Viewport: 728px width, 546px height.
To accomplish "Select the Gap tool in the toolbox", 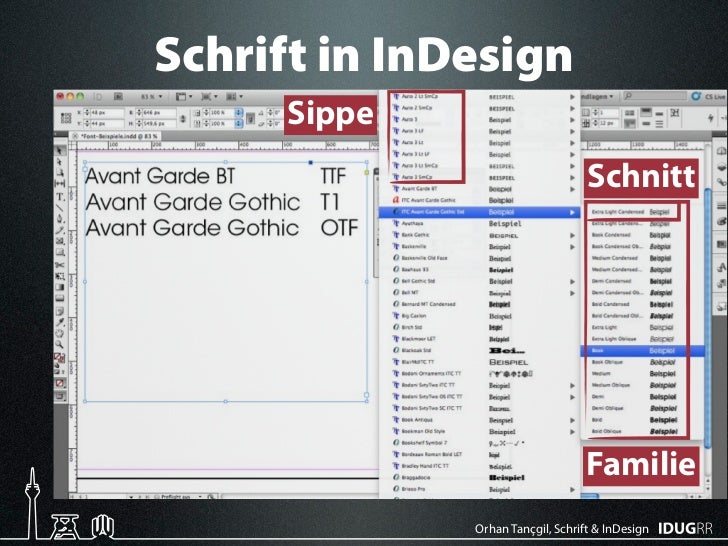I will point(60,183).
